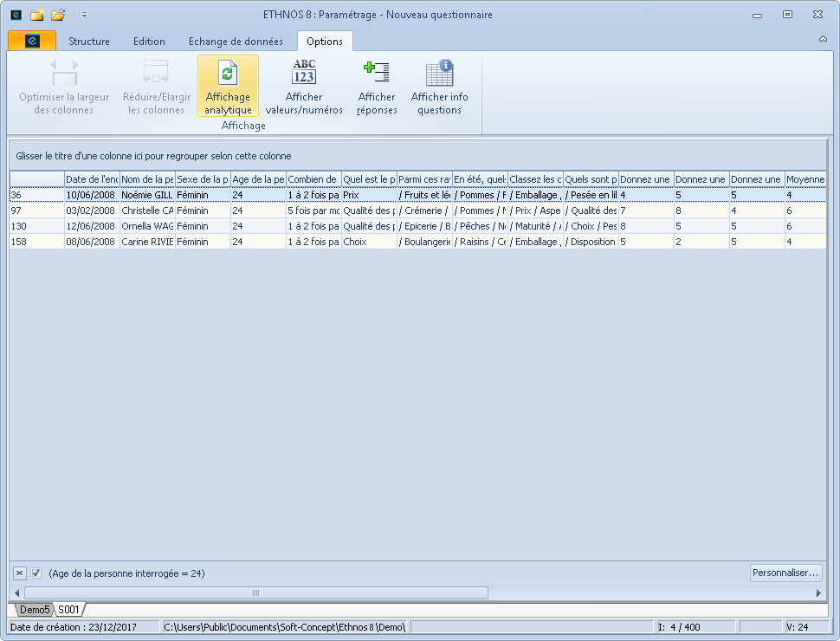Click cell Noémie GILL
Viewport: 840px width, 641px height.
(147, 195)
